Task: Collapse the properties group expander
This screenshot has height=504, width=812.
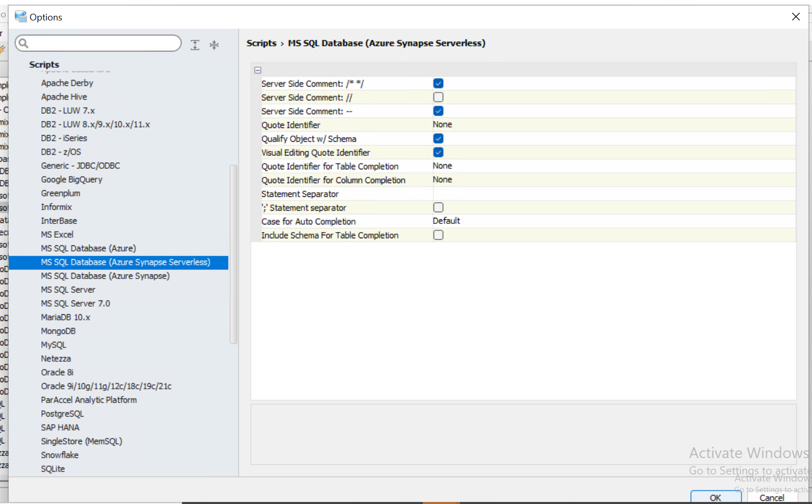Action: click(x=258, y=70)
